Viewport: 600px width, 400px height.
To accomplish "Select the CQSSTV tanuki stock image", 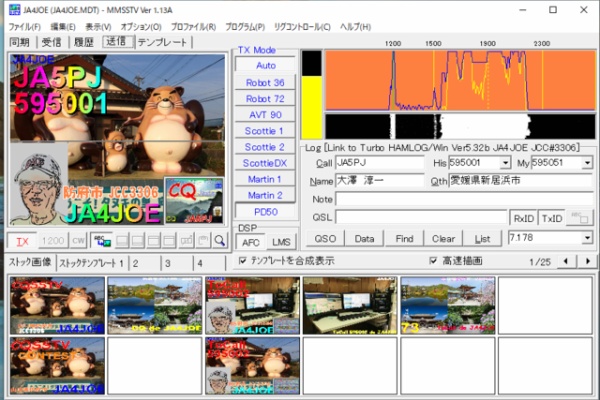I will [x=57, y=305].
